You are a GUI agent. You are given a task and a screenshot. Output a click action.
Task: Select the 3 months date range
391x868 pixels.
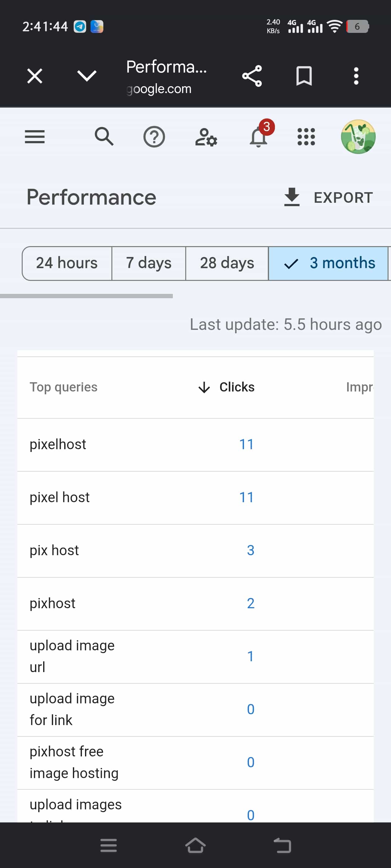[x=329, y=263]
